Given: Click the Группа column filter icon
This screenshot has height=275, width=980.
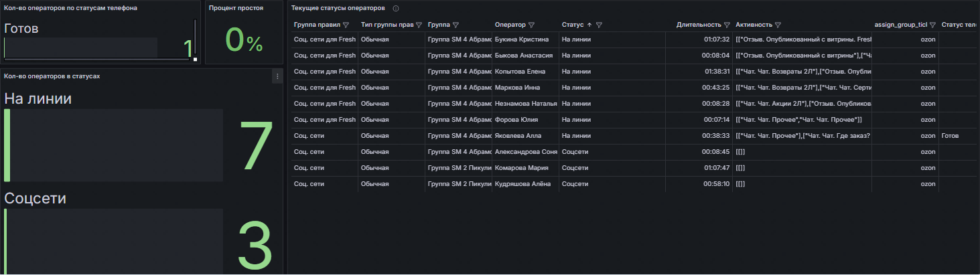Looking at the screenshot, I should point(456,25).
